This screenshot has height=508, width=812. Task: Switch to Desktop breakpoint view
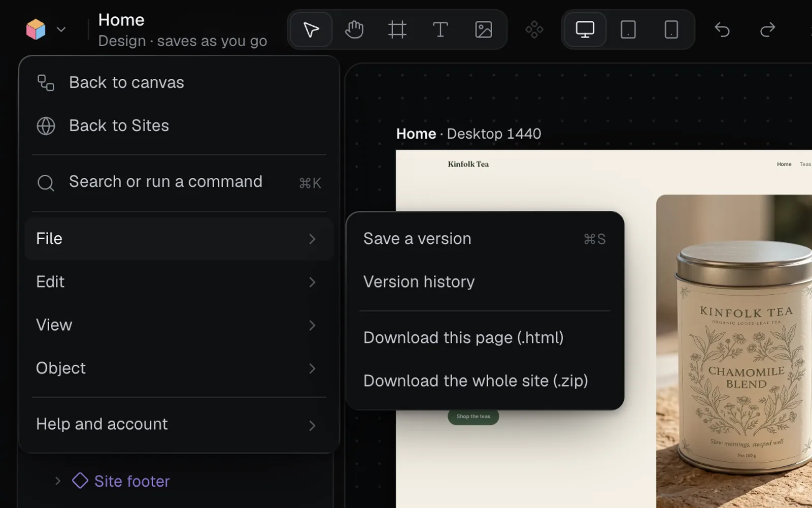click(x=585, y=29)
